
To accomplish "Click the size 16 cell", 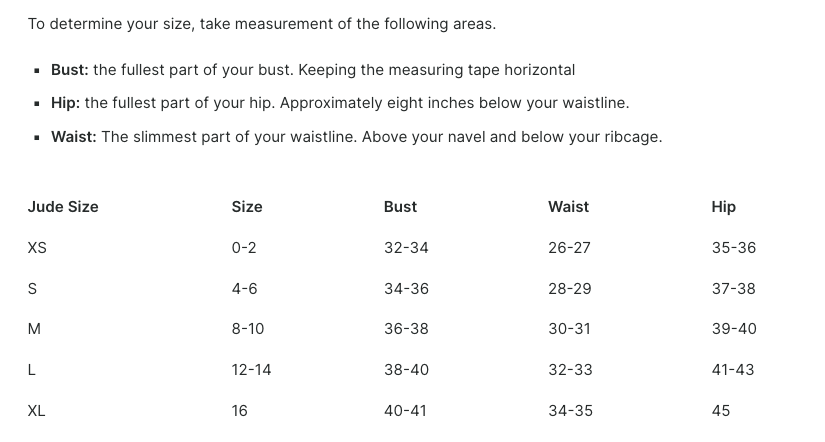I will 239,411.
